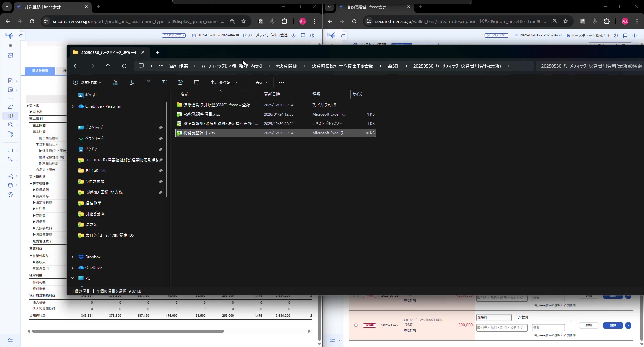Image resolution: width=644 pixels, height=347 pixels.
Task: Expand the Dropbox tree node
Action: (73, 257)
